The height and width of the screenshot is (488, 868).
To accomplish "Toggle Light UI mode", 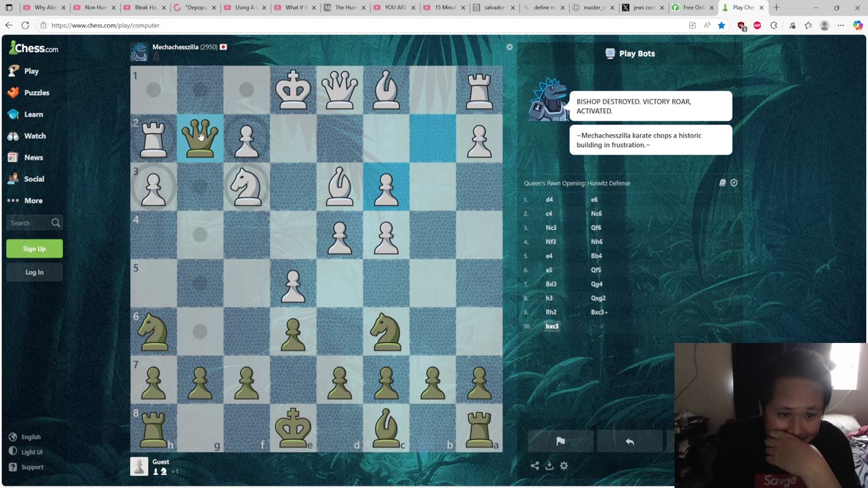I will 26,452.
